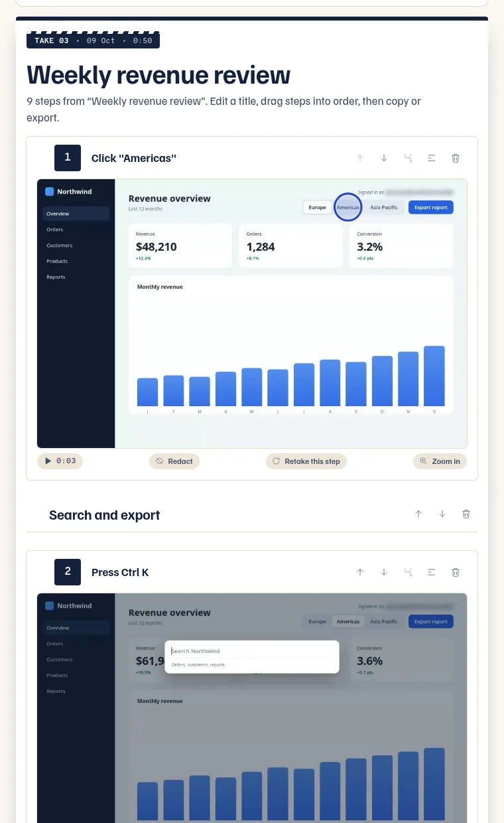Click the Redact button under step 1
The width and height of the screenshot is (504, 823).
pos(174,461)
